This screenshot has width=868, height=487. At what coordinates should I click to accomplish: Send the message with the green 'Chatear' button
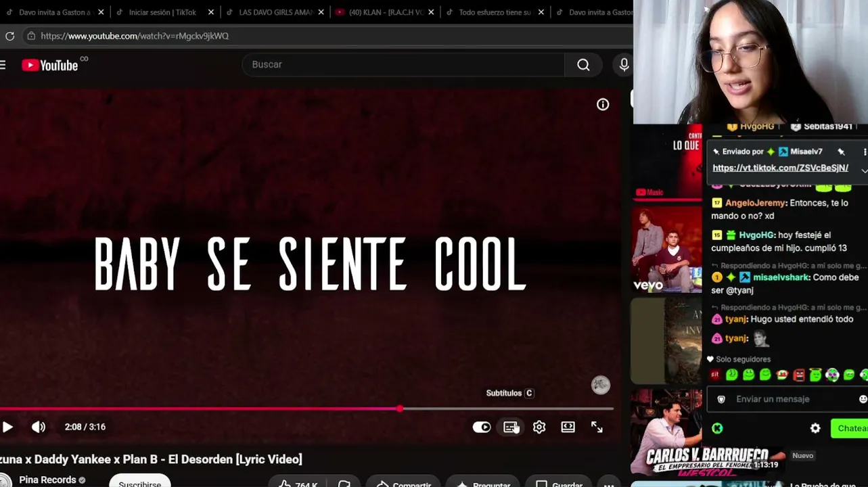(x=850, y=428)
